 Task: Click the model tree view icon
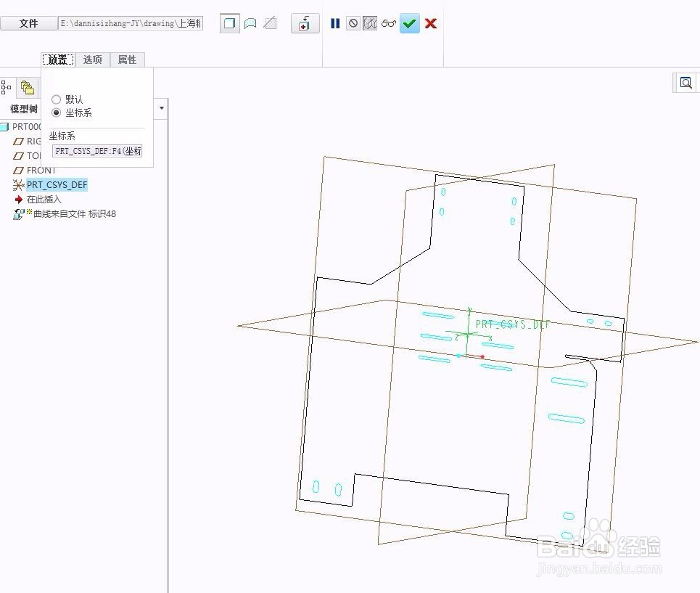[7, 87]
